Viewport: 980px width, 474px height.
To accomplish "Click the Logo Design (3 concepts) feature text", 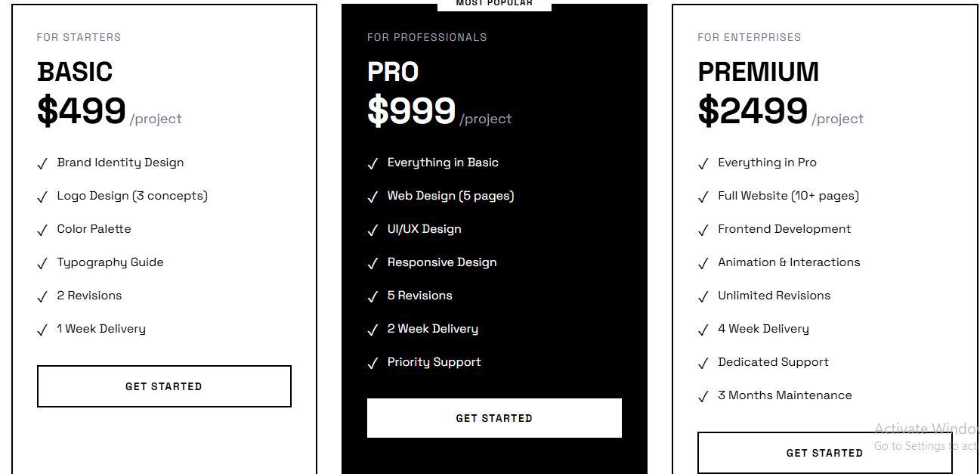I will [x=132, y=196].
